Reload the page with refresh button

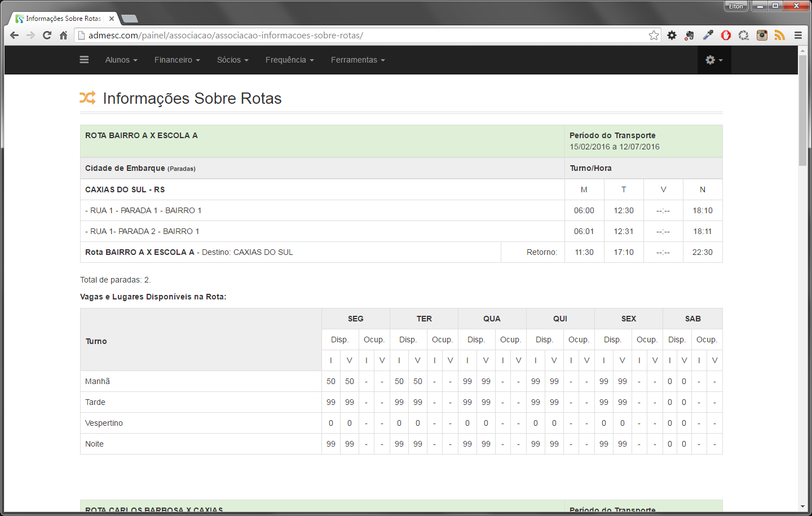click(47, 35)
